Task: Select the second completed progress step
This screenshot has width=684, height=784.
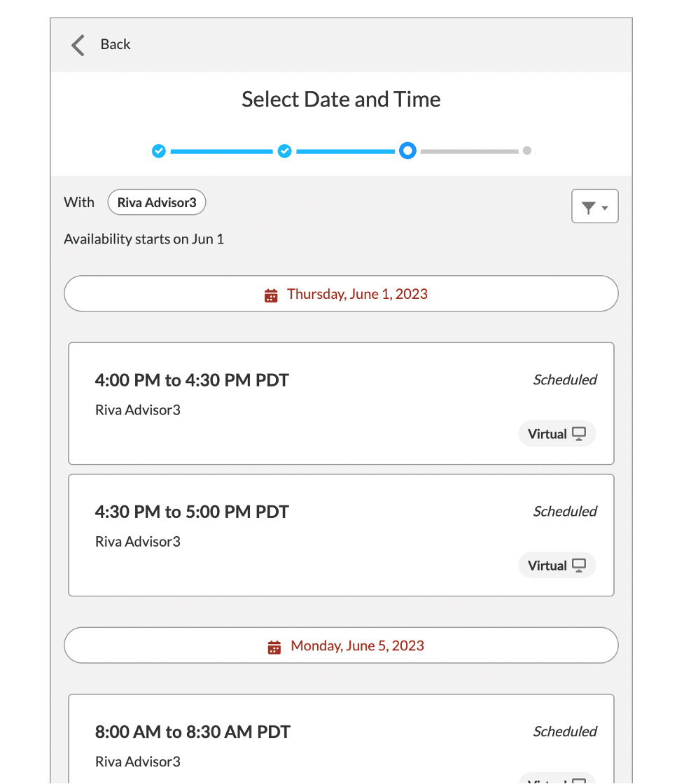Action: click(x=284, y=151)
